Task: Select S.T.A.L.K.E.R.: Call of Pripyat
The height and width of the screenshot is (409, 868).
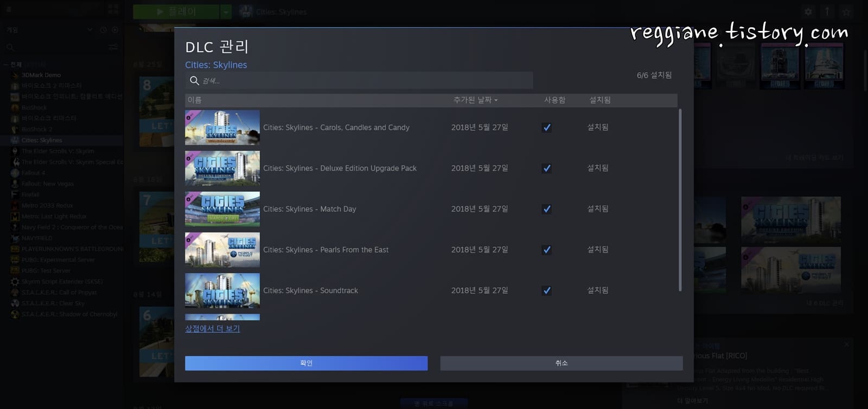Action: (x=59, y=292)
